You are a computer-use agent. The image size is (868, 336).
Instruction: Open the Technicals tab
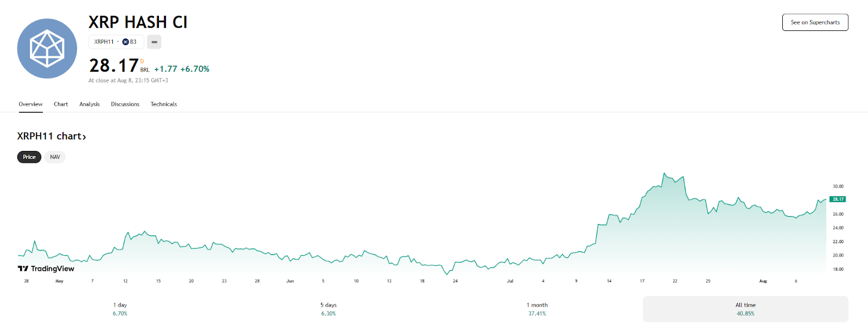pyautogui.click(x=164, y=104)
